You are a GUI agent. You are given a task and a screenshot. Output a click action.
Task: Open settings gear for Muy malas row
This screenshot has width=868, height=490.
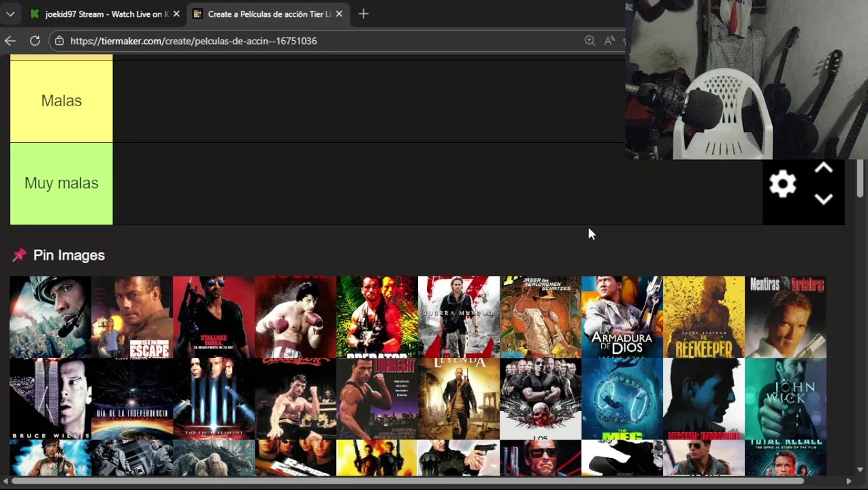tap(783, 184)
